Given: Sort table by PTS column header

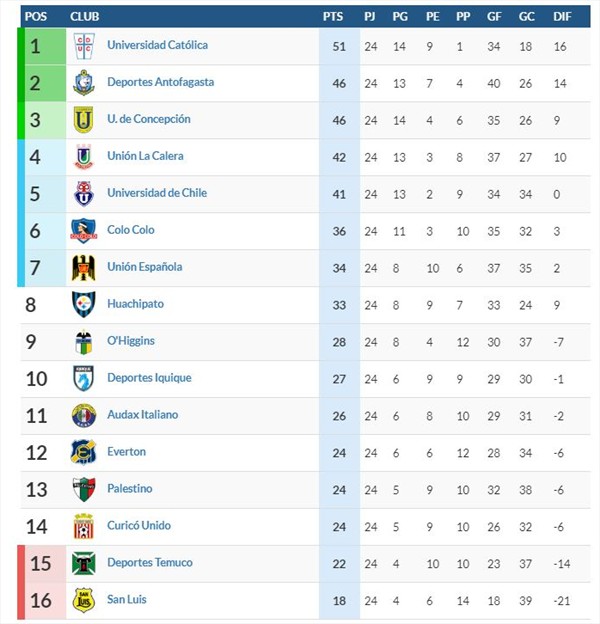Looking at the screenshot, I should [333, 17].
